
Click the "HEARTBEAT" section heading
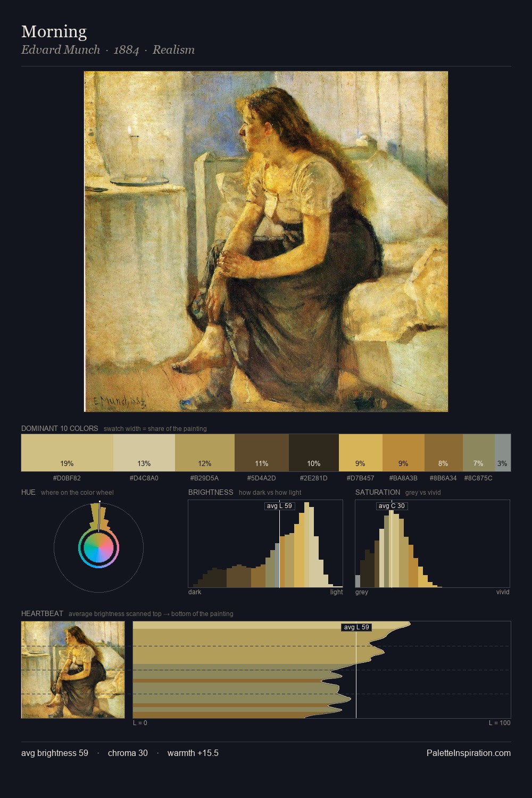click(42, 613)
